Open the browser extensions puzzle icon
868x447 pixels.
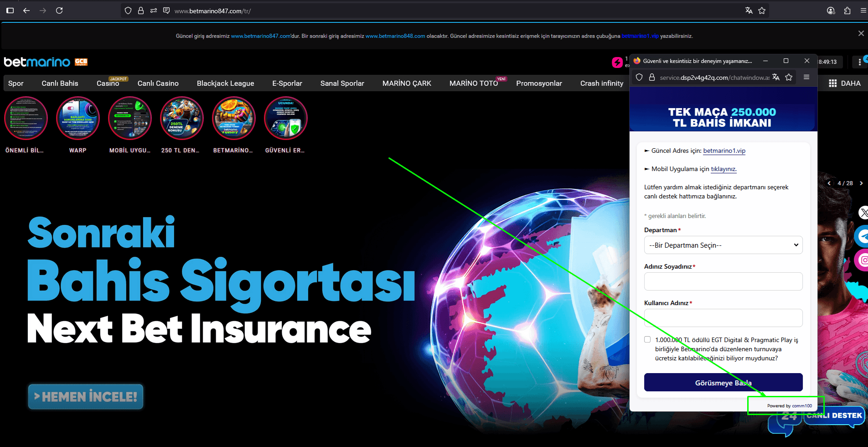pyautogui.click(x=847, y=10)
